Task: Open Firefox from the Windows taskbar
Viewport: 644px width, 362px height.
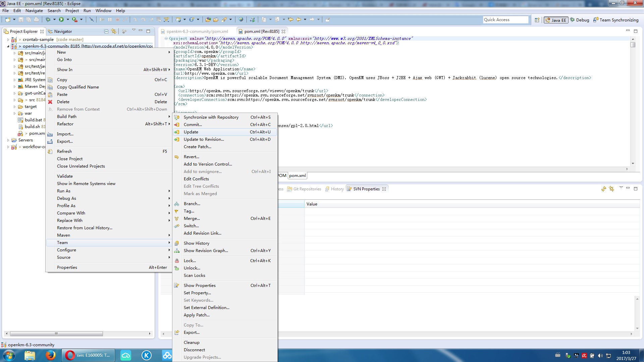Action: [51, 355]
